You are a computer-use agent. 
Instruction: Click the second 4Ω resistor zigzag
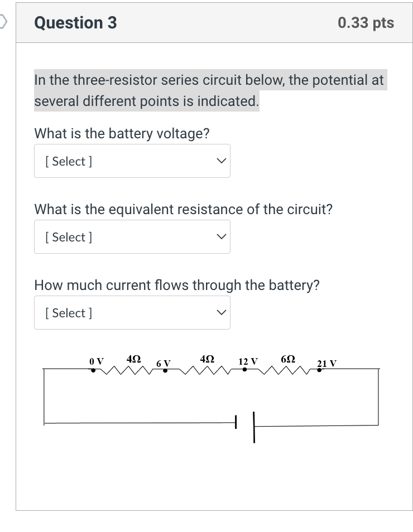point(204,369)
